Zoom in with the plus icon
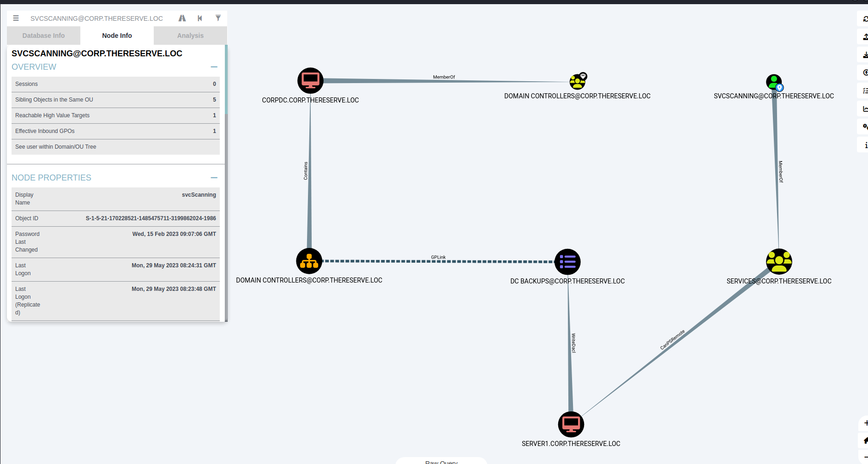 pos(865,423)
